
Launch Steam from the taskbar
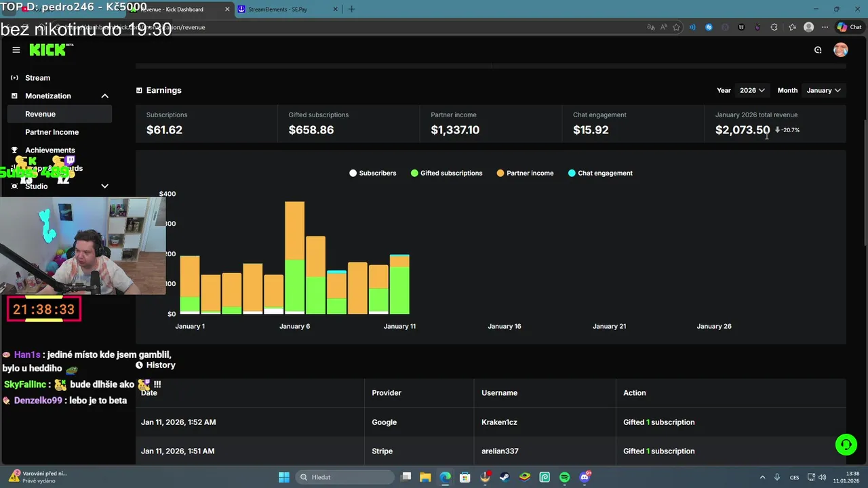(505, 477)
